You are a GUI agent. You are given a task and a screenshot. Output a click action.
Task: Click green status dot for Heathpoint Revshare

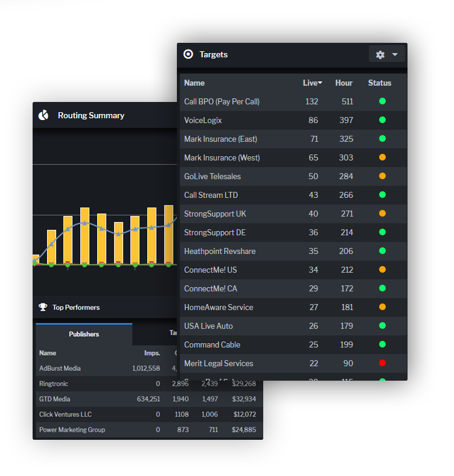tap(382, 251)
